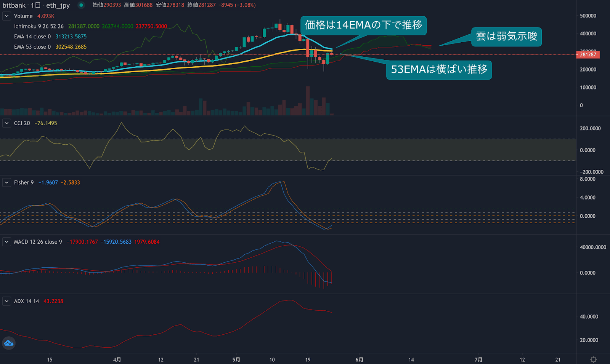Viewport: 610px width, 364px height.
Task: Select the 雲は弱気示唆 annotation callout
Action: coord(506,37)
